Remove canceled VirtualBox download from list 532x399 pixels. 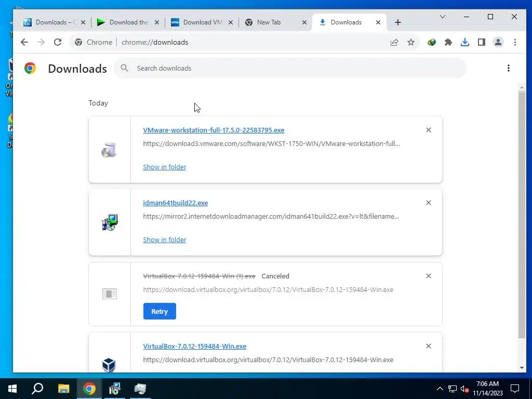click(429, 276)
